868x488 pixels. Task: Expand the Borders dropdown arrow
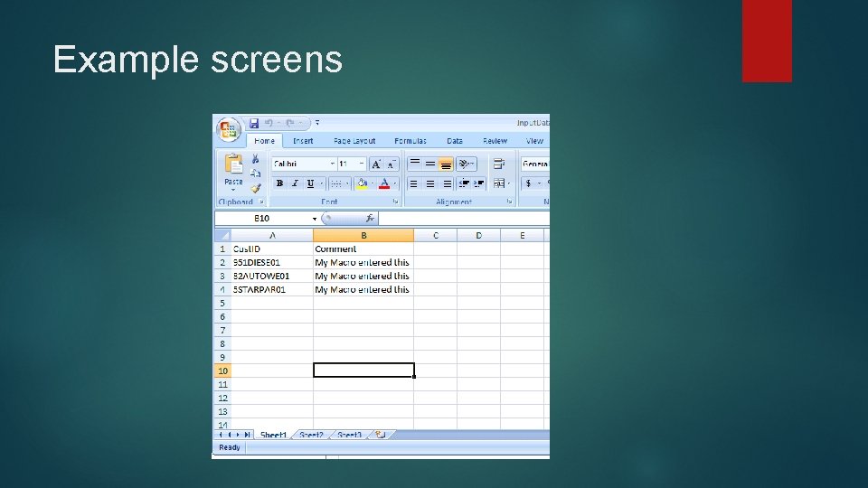point(347,183)
